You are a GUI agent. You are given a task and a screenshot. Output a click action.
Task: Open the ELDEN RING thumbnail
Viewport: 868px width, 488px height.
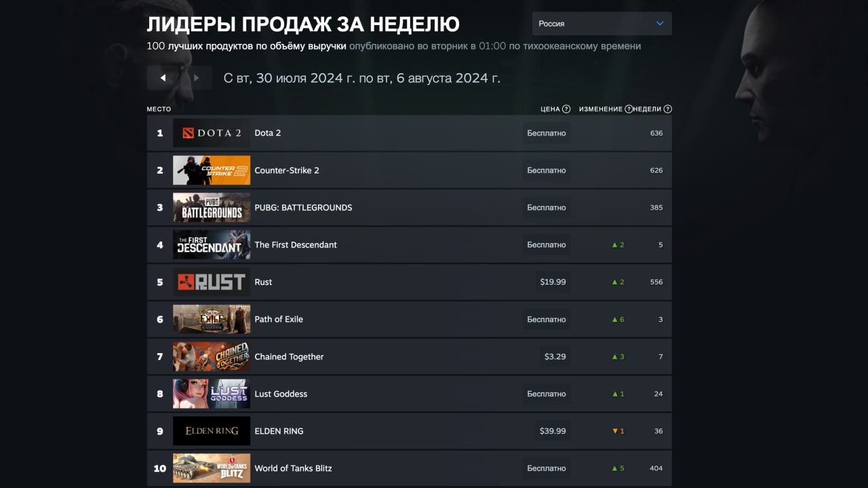pos(212,431)
